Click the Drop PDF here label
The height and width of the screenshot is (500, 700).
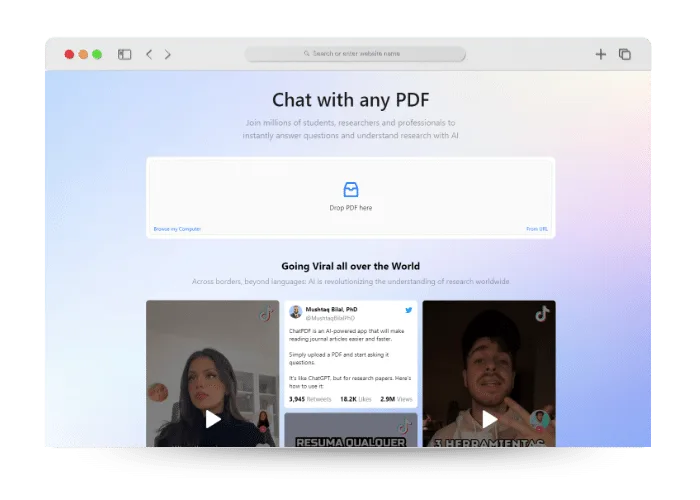click(351, 208)
